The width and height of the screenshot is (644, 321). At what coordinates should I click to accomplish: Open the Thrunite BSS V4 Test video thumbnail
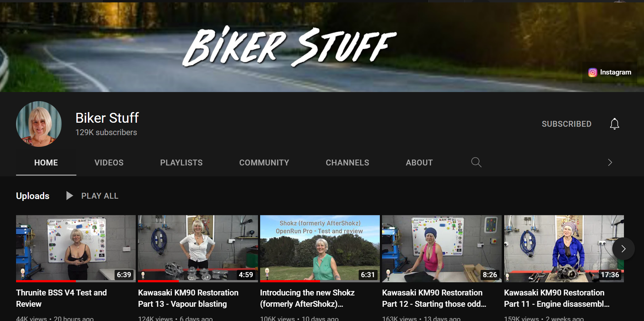[x=76, y=248]
